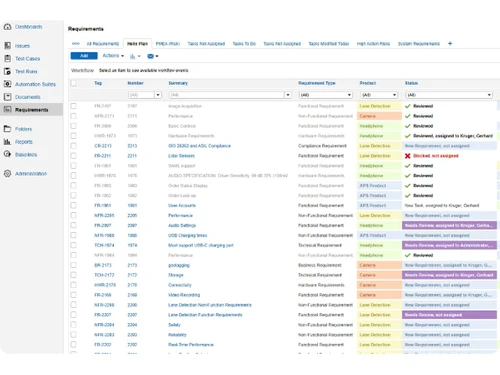
Task: Open the Summary filter dropdown arrow
Action: coord(288,95)
